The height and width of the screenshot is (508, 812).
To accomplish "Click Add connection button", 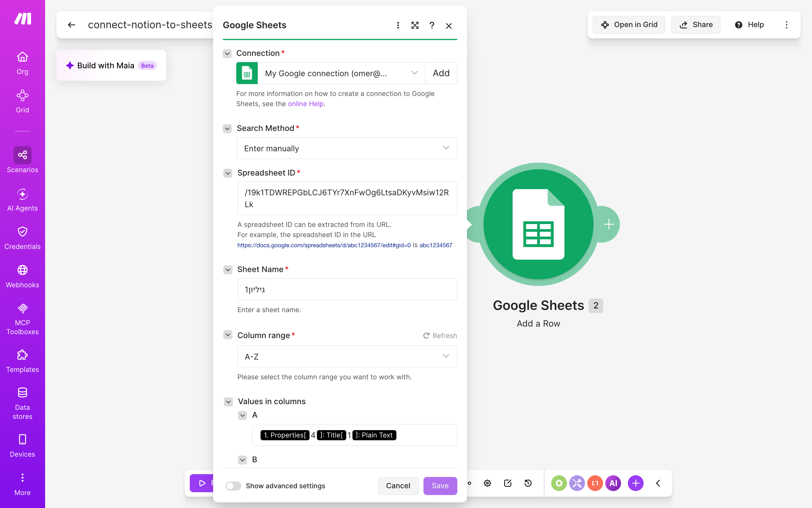I will 441,73.
